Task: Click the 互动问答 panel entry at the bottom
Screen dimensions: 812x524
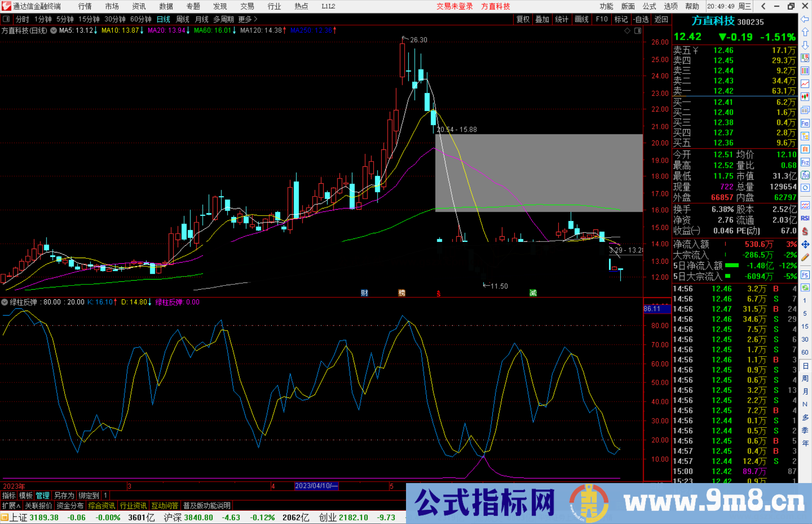Action: pyautogui.click(x=165, y=505)
